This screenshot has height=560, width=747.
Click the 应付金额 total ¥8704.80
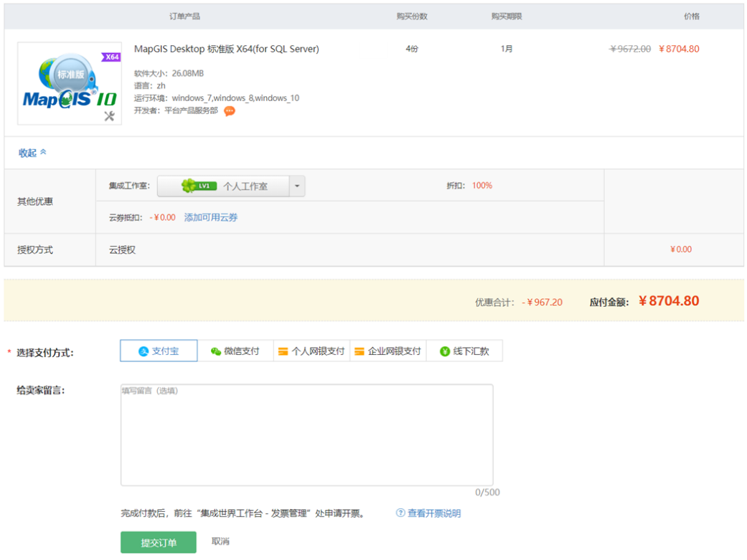(669, 301)
